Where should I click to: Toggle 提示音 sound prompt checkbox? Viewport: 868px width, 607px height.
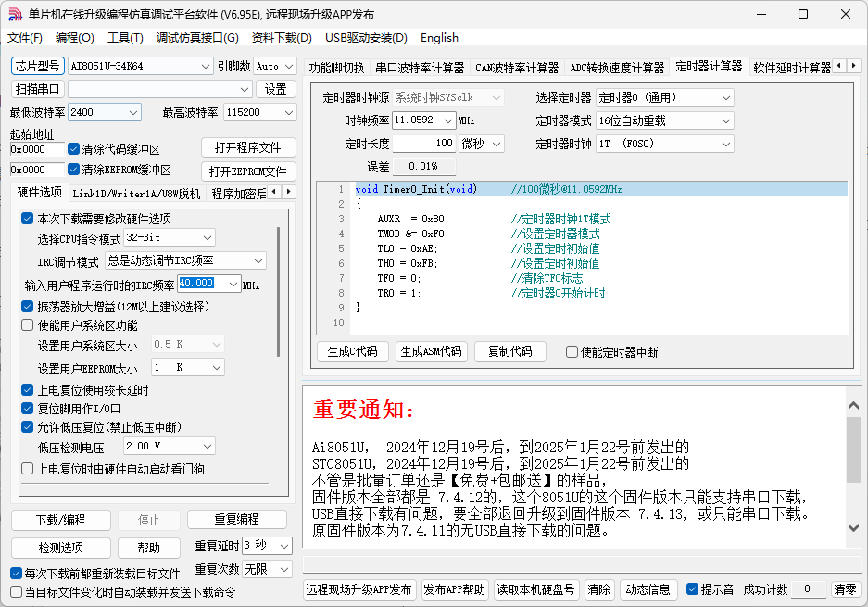pos(692,589)
